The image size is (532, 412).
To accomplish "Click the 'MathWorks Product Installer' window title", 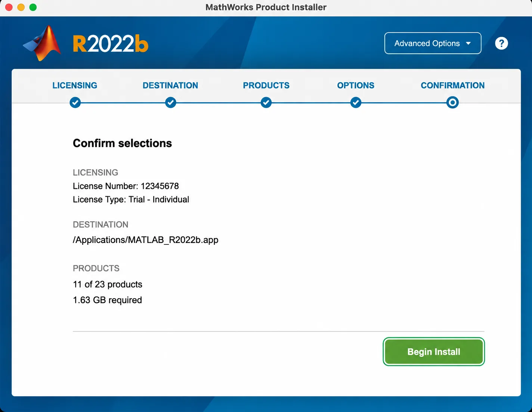I will [266, 7].
